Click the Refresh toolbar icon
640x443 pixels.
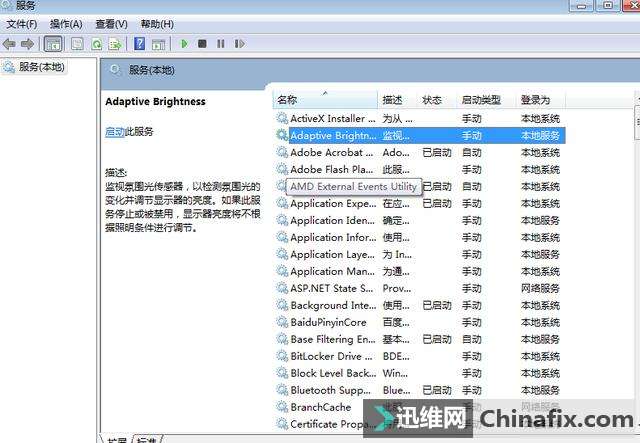point(97,44)
